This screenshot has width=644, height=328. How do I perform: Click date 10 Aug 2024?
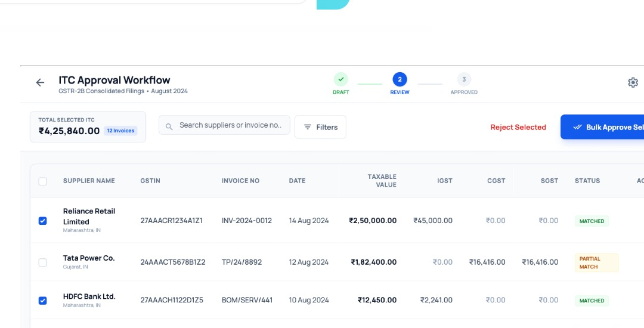pos(309,300)
